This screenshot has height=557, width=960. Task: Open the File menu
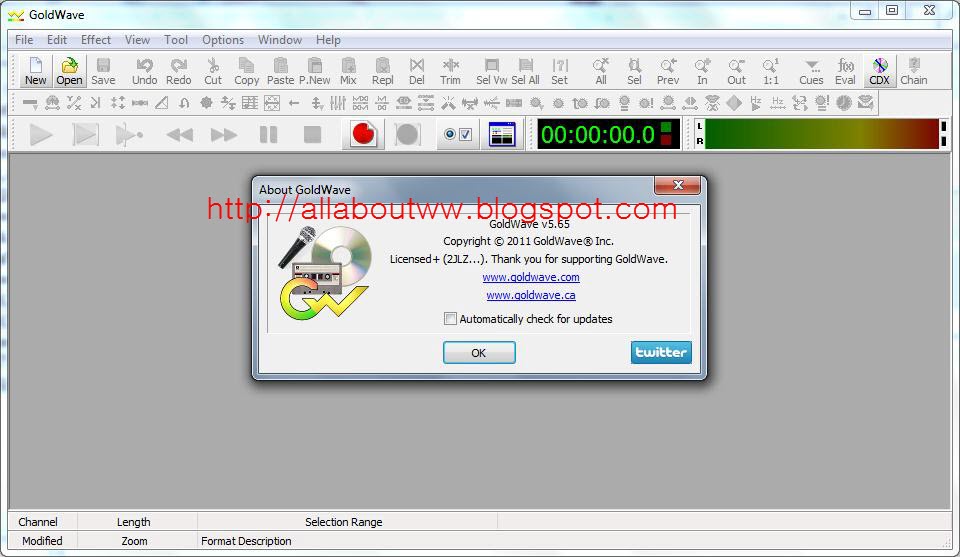click(24, 40)
